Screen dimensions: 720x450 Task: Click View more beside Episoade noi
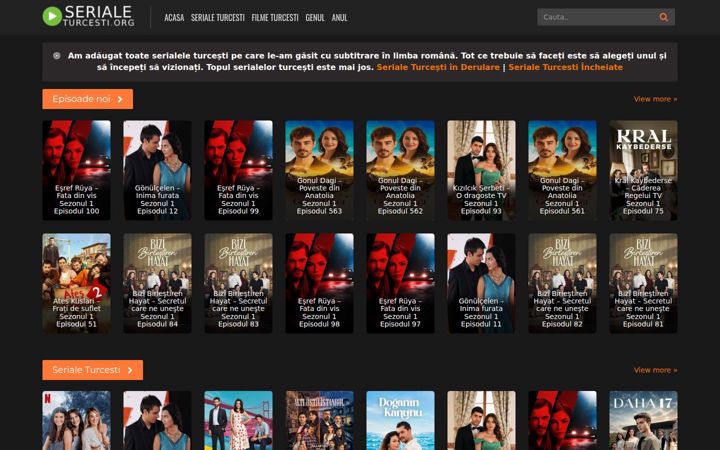(655, 99)
